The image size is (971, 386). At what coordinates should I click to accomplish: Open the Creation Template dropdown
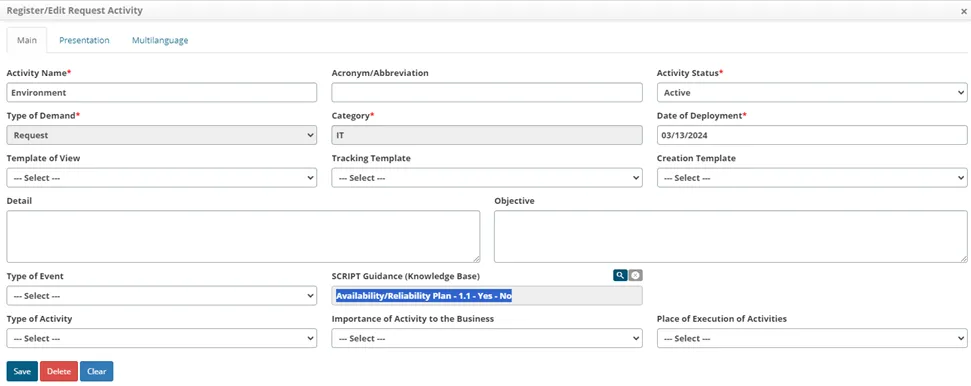pyautogui.click(x=812, y=178)
